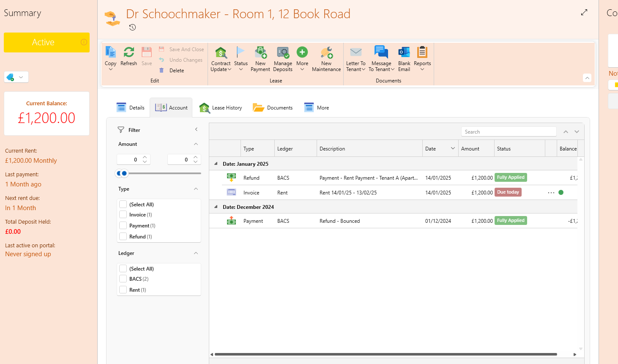Viewport: 618px width, 364px height.
Task: Click the Due today status badge
Action: (x=508, y=192)
